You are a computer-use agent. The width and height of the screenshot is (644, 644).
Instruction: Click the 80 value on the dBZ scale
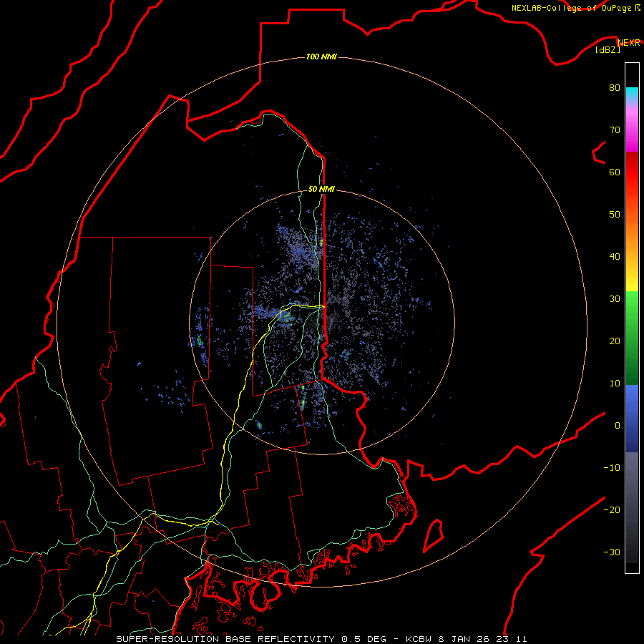tap(615, 87)
